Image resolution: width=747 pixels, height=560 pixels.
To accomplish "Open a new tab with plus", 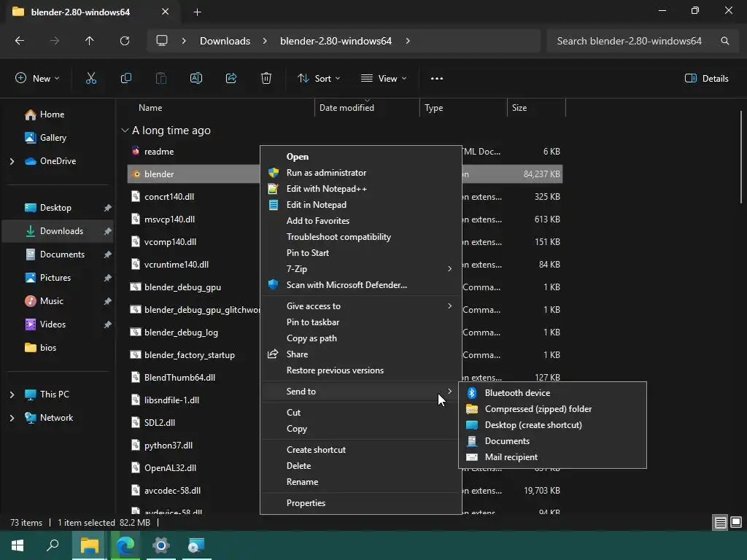I will coord(197,12).
